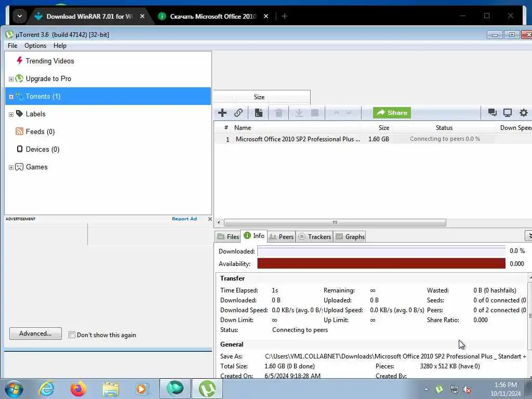Click the Stop square icon in toolbar

(315, 113)
